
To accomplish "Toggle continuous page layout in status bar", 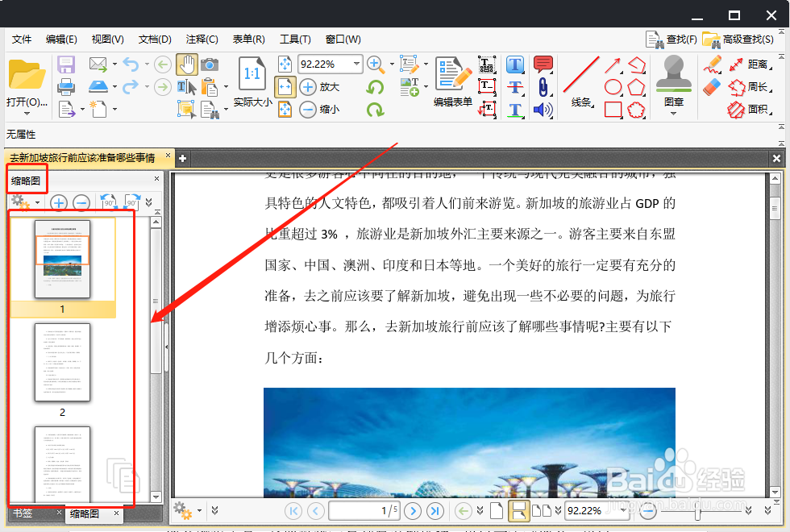I will point(518,511).
